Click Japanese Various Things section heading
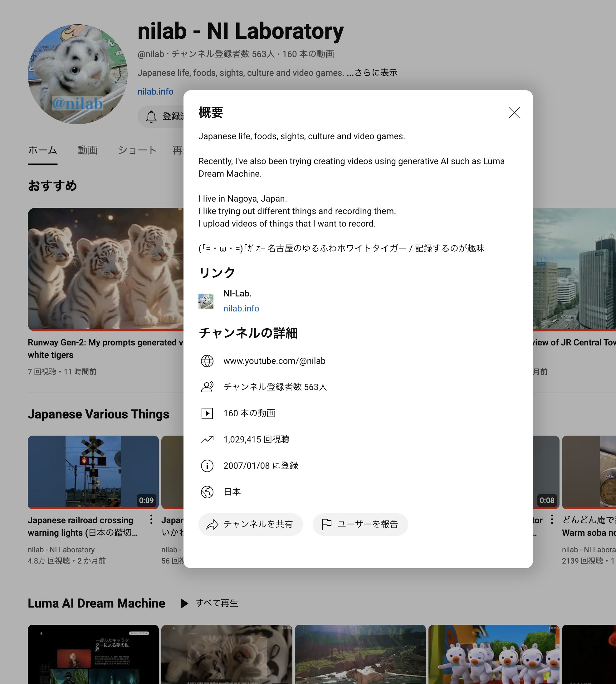 click(x=99, y=414)
